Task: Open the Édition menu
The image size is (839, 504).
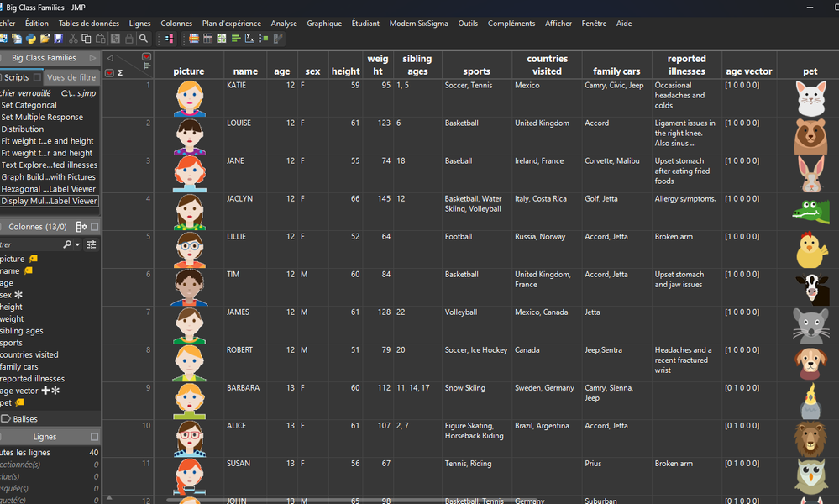Action: click(x=36, y=24)
